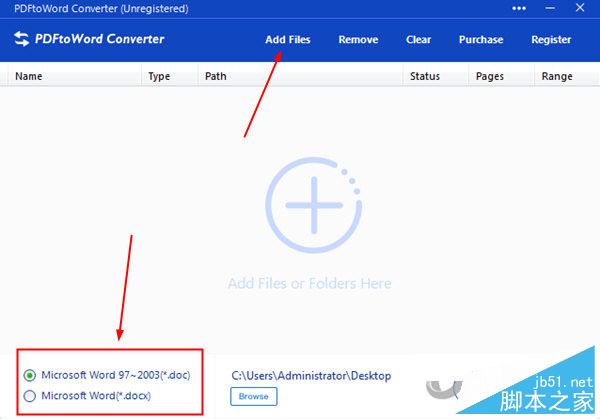Click the PDFtoWord Converter swap-arrows logo icon
The image size is (600, 419).
[x=21, y=39]
